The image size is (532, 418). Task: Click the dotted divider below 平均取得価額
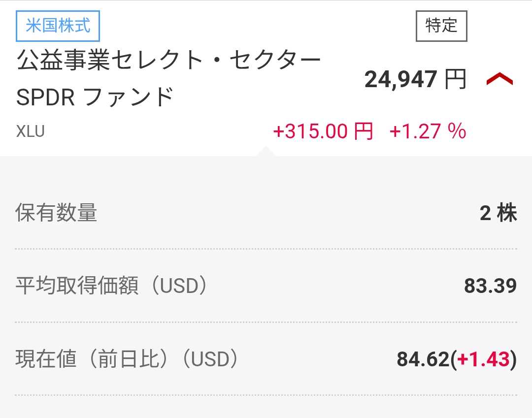click(266, 322)
